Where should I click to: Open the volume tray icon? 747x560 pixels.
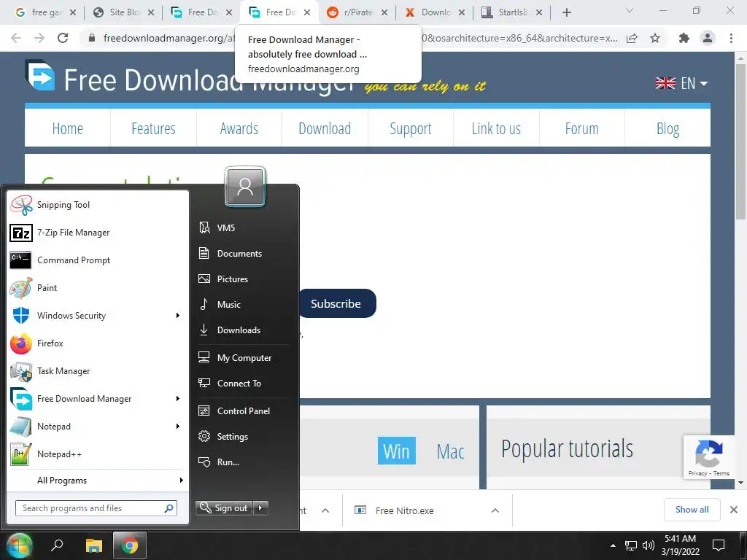(x=649, y=545)
